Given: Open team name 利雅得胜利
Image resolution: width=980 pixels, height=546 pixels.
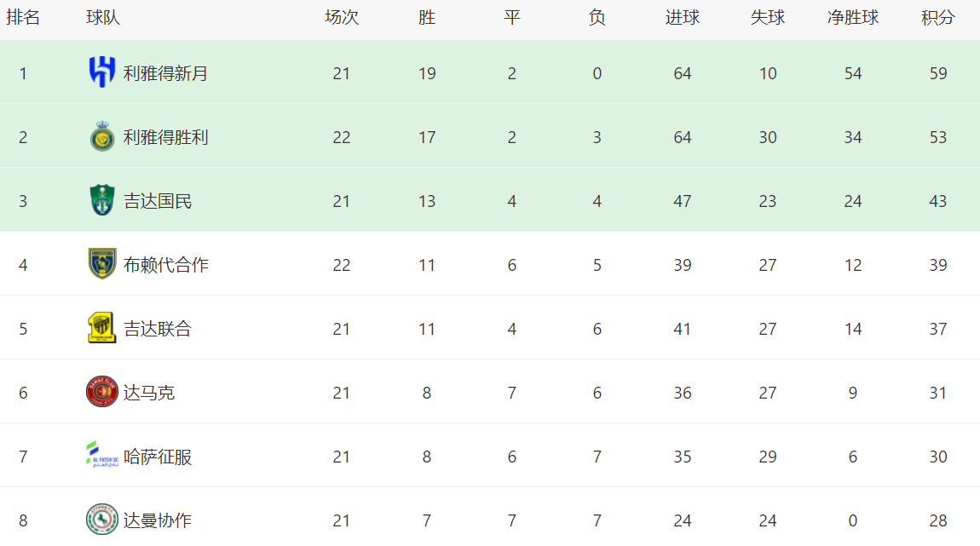Looking at the screenshot, I should click(x=165, y=137).
